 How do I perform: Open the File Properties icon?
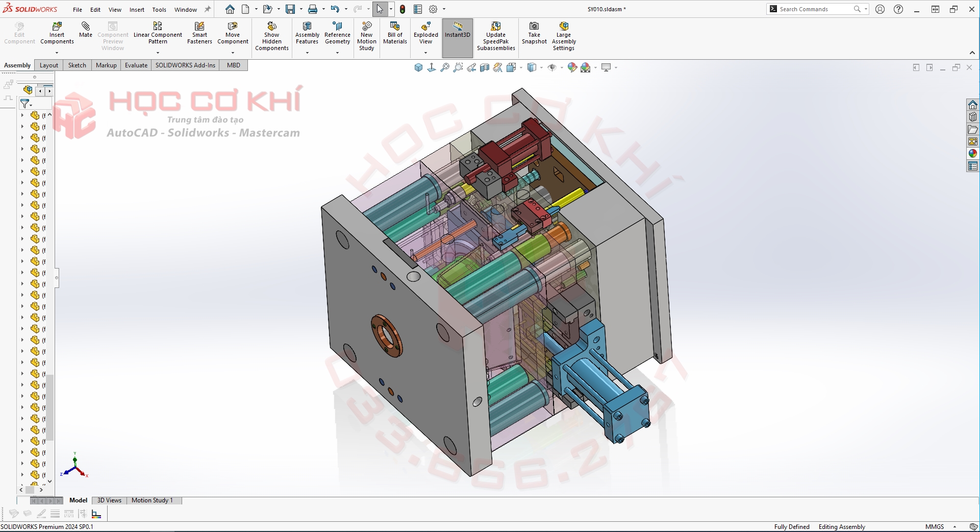418,9
